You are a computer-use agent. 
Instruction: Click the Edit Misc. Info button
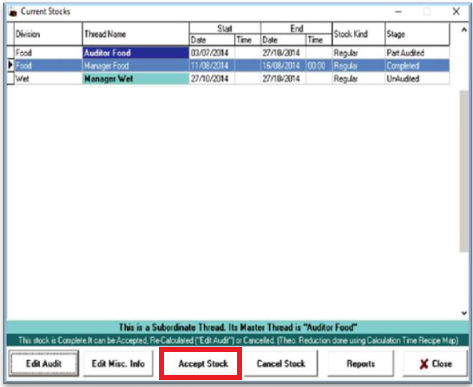tap(118, 363)
